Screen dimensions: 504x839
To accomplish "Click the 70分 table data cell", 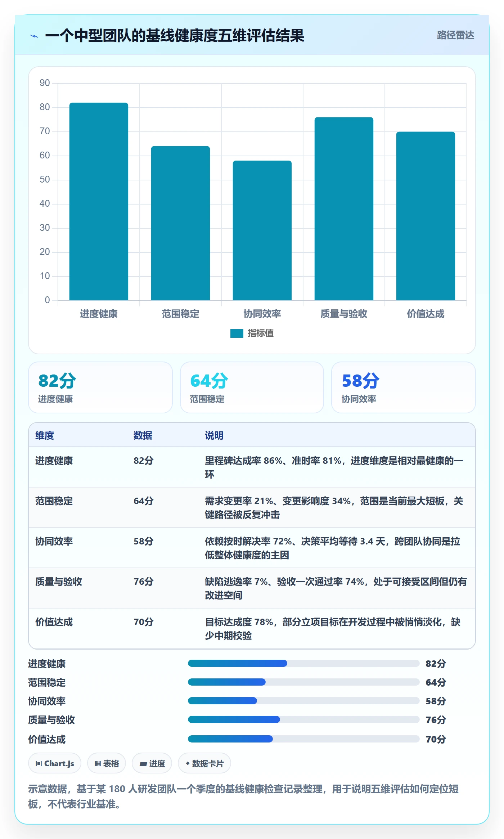I will click(x=144, y=622).
